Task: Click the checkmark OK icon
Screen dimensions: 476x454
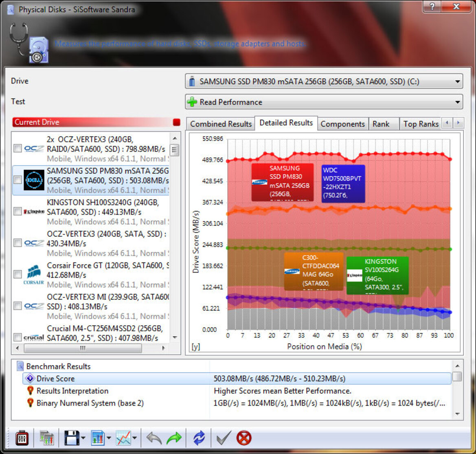Action: 224,438
